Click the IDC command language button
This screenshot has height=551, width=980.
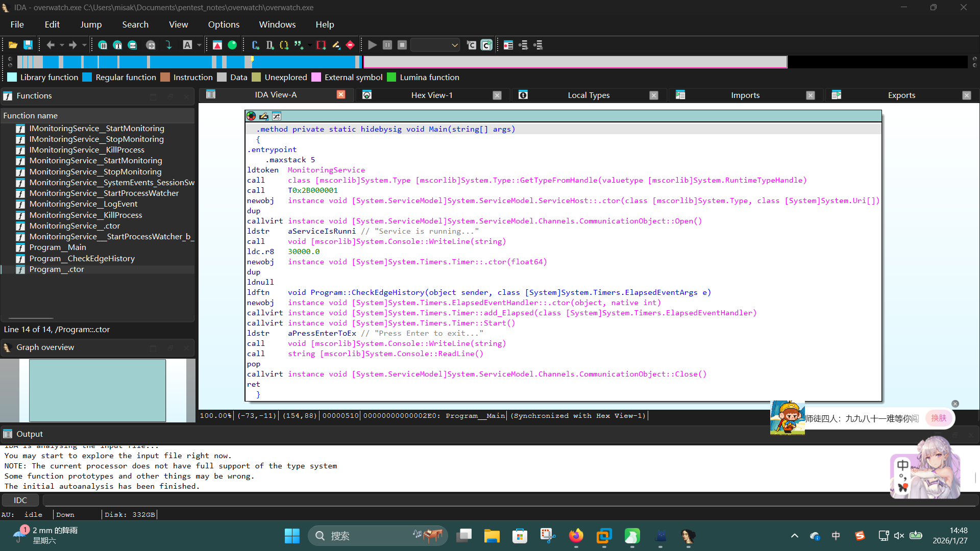20,500
